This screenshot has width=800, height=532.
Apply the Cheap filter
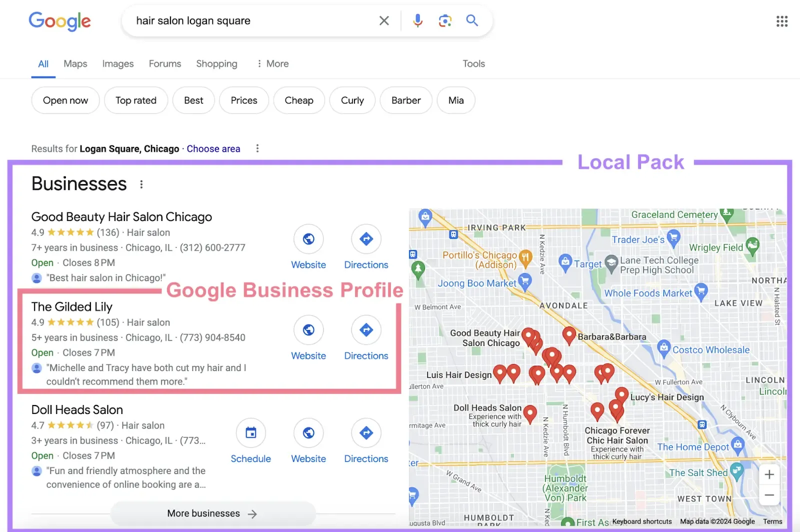(x=298, y=100)
